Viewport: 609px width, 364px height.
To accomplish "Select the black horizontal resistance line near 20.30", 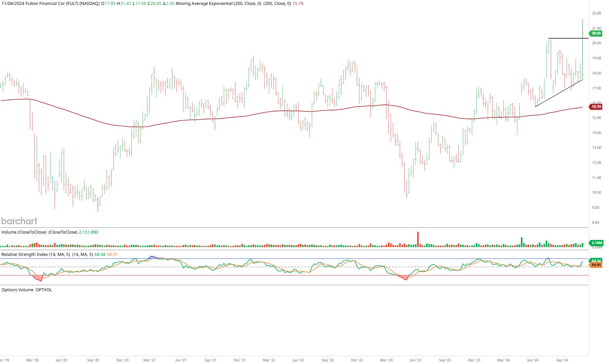I will click(569, 38).
